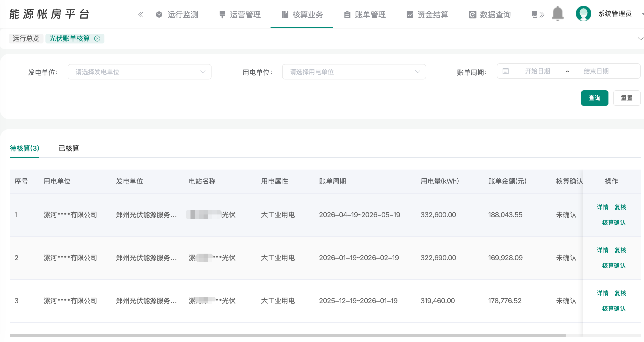Click the 结束日期 field
Image resolution: width=644 pixels, height=342 pixels.
596,71
